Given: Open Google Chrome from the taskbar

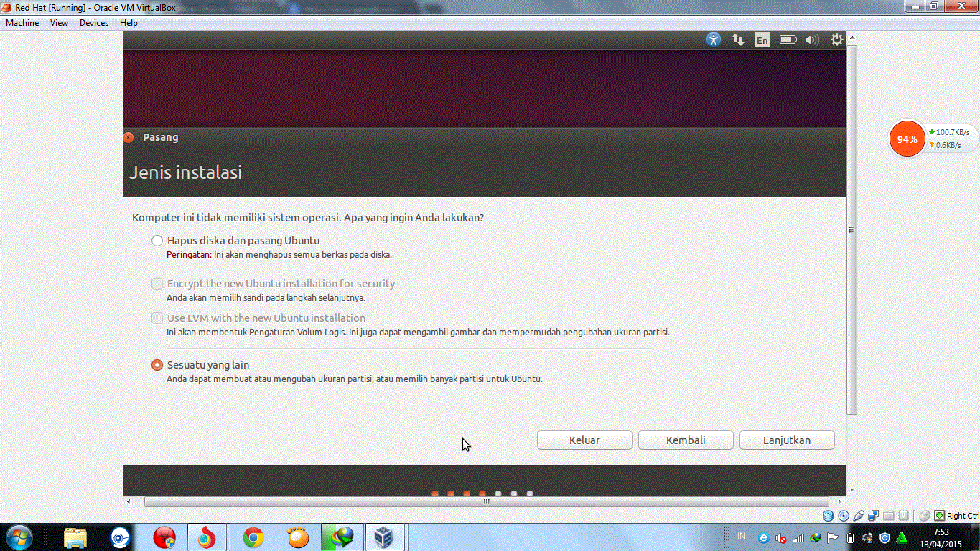Looking at the screenshot, I should tap(252, 537).
